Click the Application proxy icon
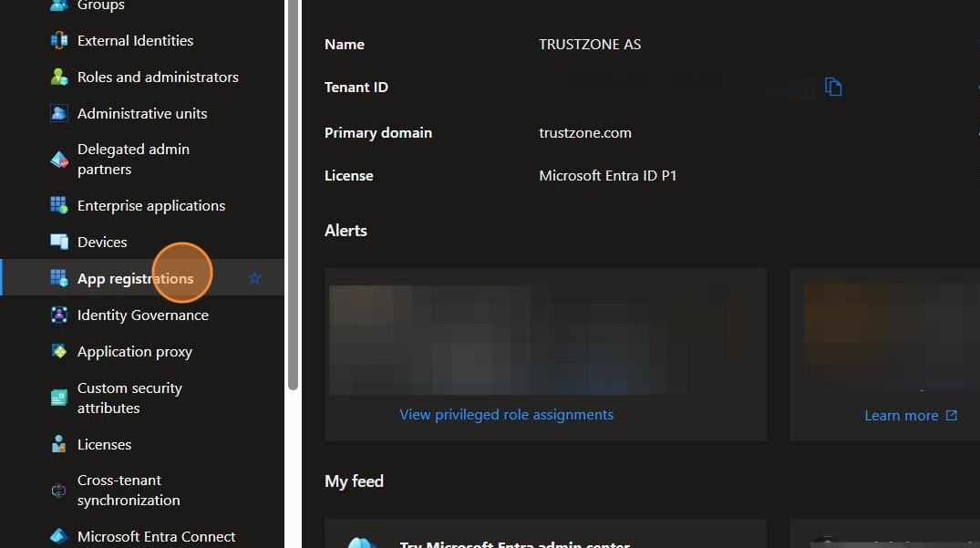The width and height of the screenshot is (980, 548). 58,351
